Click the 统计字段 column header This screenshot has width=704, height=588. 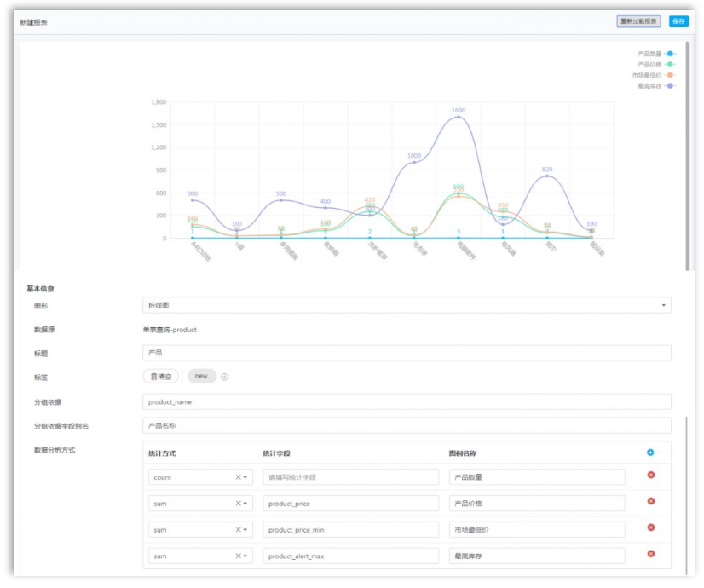(276, 453)
